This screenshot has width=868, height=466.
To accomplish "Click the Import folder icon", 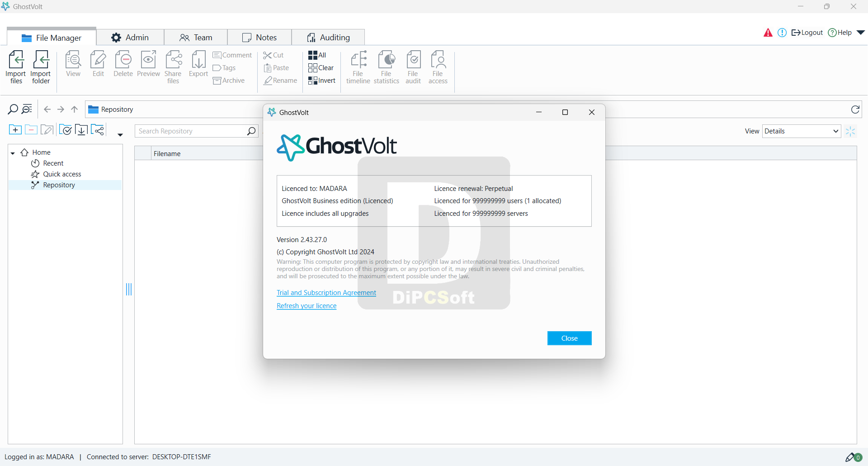I will [41, 67].
